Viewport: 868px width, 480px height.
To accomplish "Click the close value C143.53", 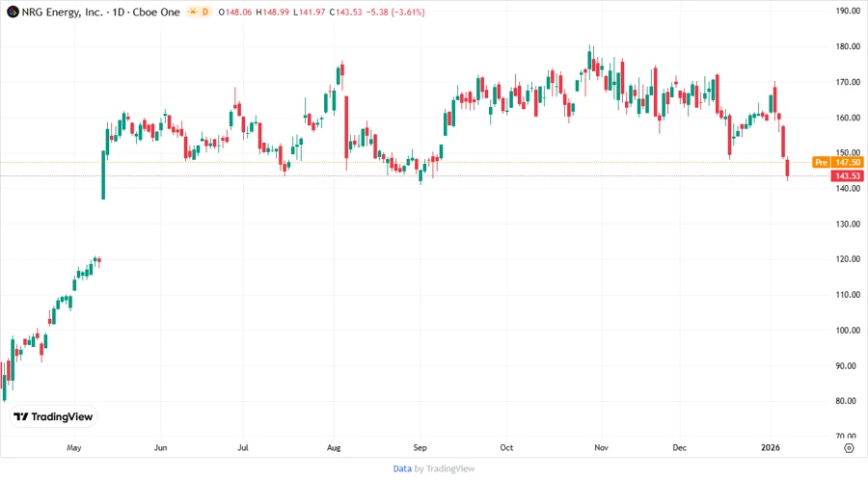I will click(x=345, y=13).
